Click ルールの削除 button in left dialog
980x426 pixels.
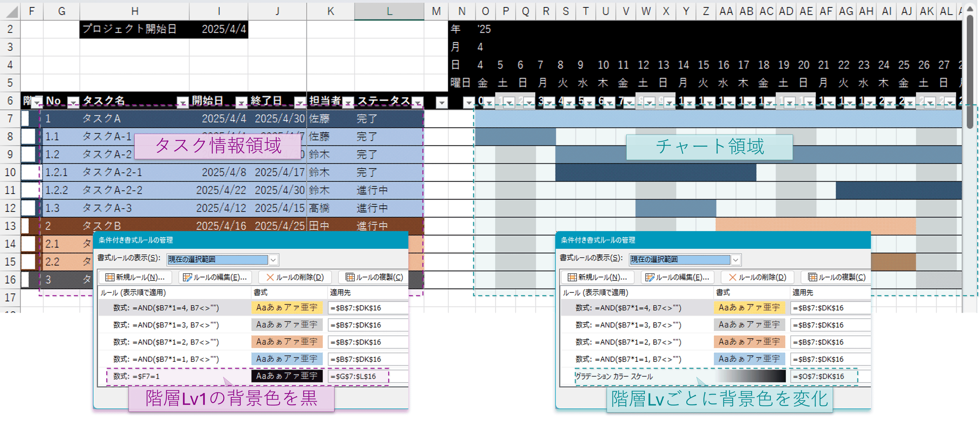click(295, 277)
